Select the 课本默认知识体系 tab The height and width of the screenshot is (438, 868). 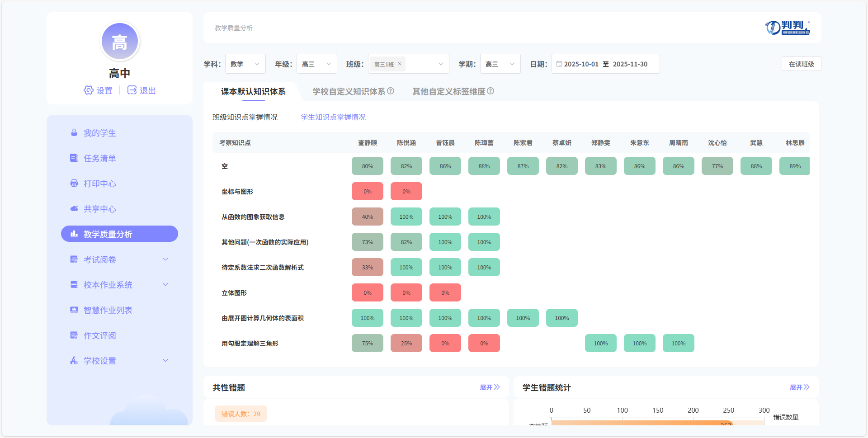point(253,91)
